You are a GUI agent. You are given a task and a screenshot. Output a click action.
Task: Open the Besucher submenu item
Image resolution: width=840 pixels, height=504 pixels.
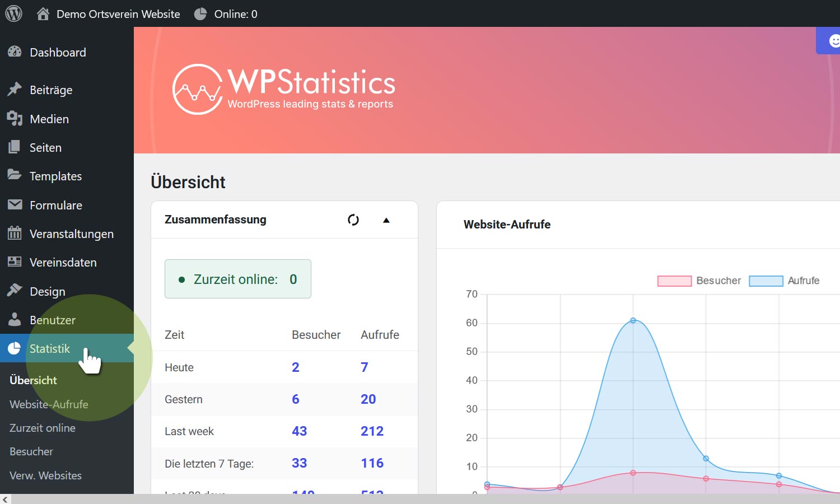(31, 451)
